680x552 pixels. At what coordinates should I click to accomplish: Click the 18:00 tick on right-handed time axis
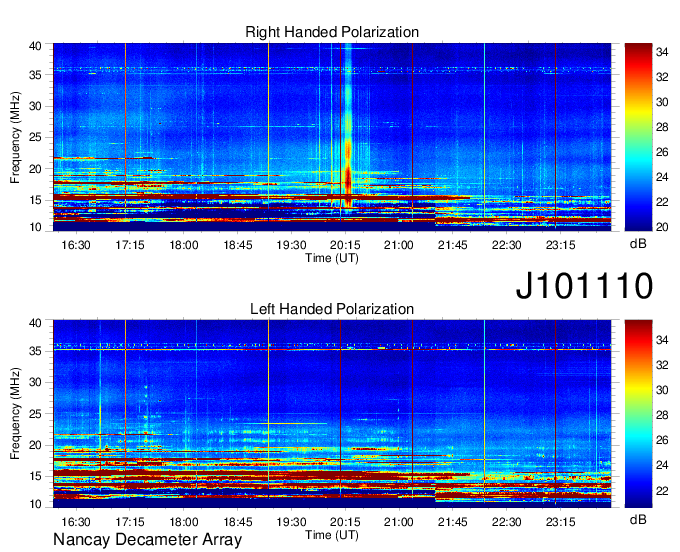pos(183,245)
